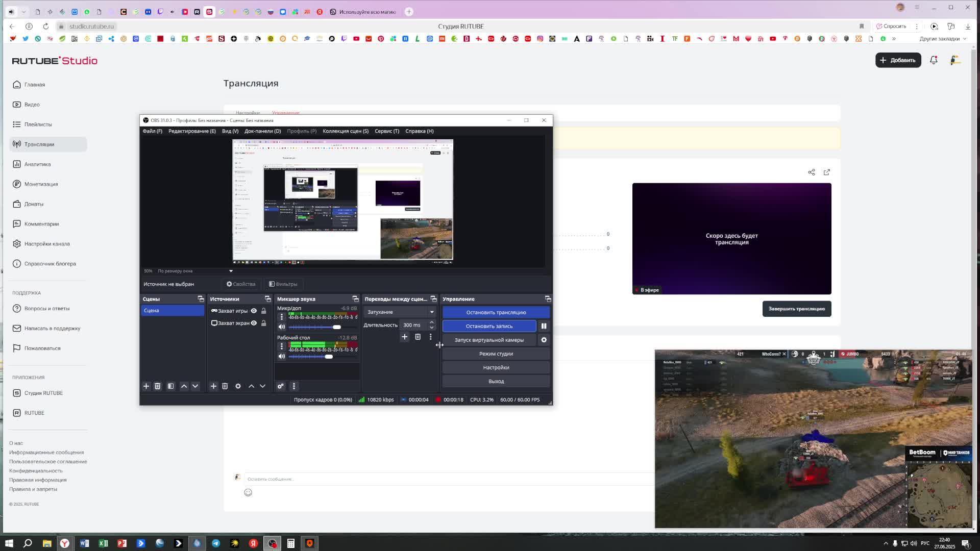Open audio mixer menu three-dot icon at bottom
This screenshot has height=551, width=980.
point(293,386)
